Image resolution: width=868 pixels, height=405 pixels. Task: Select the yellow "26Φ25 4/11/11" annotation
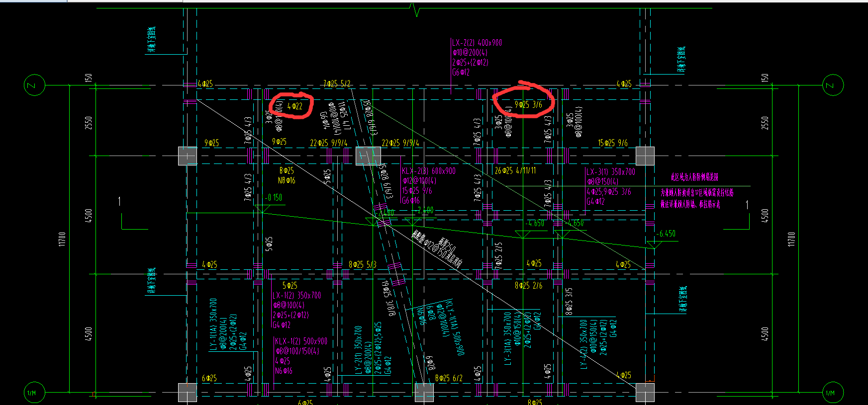click(515, 170)
